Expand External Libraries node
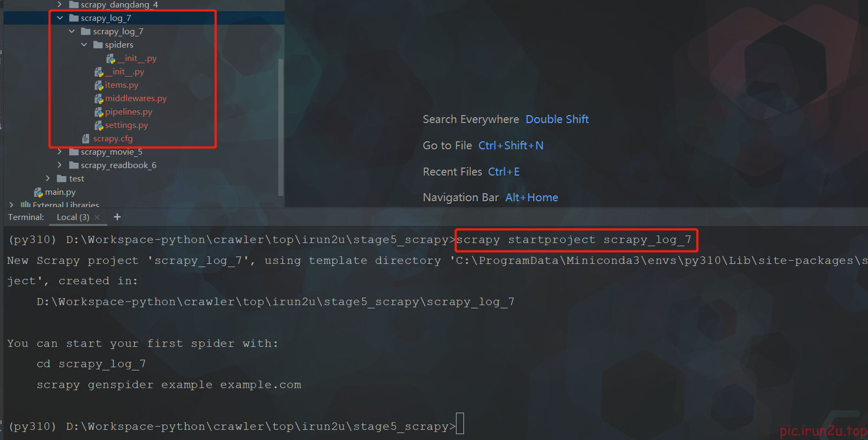This screenshot has height=440, width=868. 11,204
